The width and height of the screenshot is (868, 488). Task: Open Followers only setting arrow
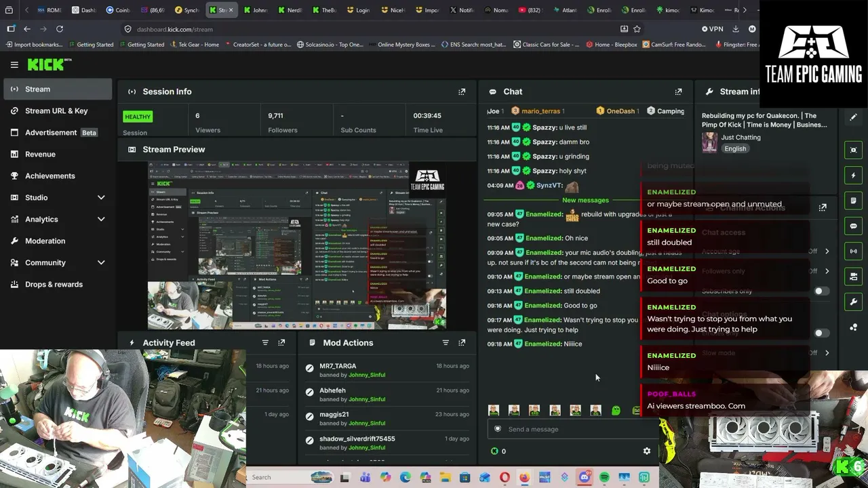tap(827, 271)
